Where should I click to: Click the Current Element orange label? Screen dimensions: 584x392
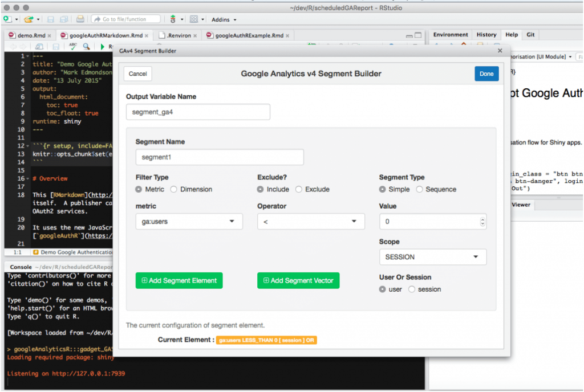pyautogui.click(x=266, y=340)
